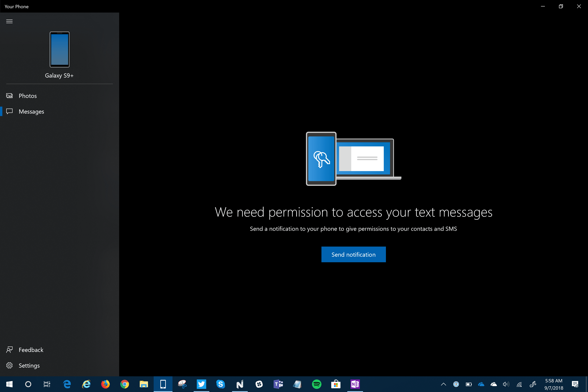Open the Start menu
This screenshot has height=392, width=588.
(9, 384)
